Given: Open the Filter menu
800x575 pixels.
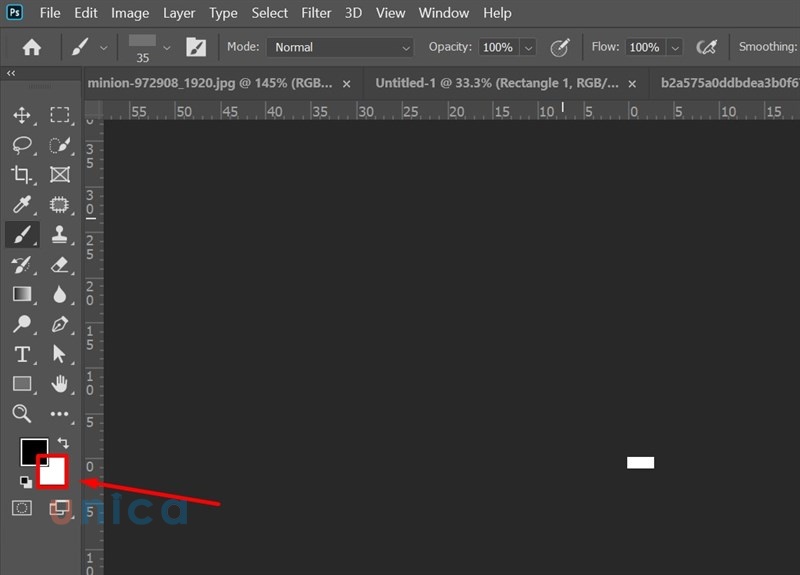Looking at the screenshot, I should tap(316, 13).
